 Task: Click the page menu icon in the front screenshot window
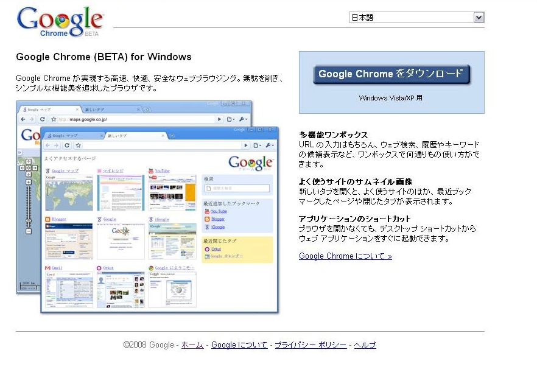[257, 145]
